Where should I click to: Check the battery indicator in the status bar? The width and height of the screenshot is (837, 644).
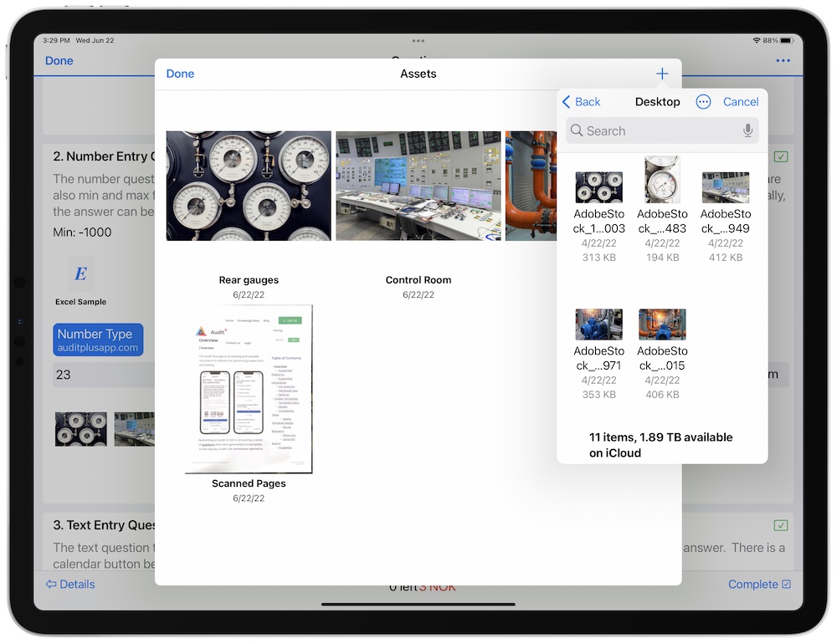click(786, 40)
